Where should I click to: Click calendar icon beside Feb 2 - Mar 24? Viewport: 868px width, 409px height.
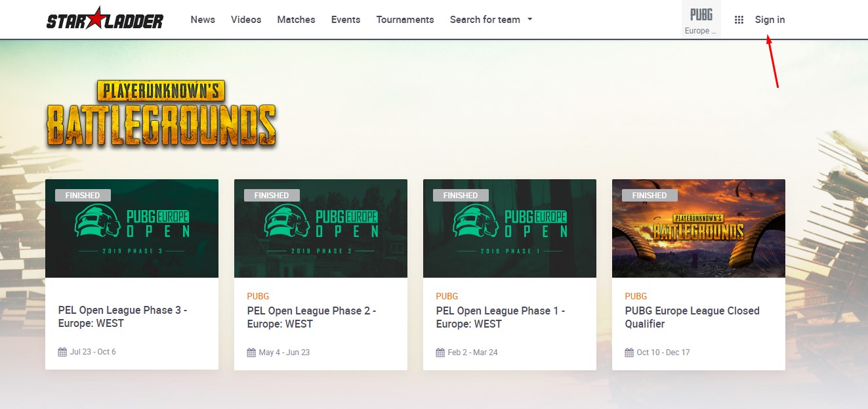click(440, 353)
